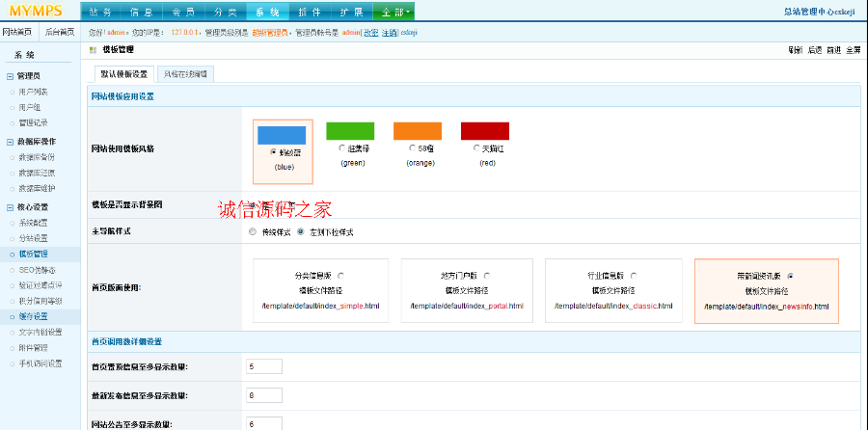The height and width of the screenshot is (430, 868).
Task: Click the MYMPS logo
Action: pos(36,10)
